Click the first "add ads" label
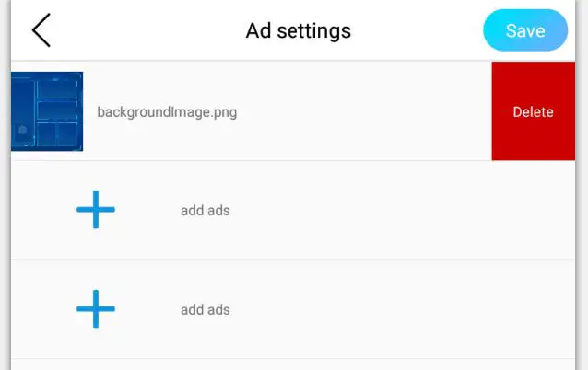This screenshot has height=370, width=588. pos(205,210)
